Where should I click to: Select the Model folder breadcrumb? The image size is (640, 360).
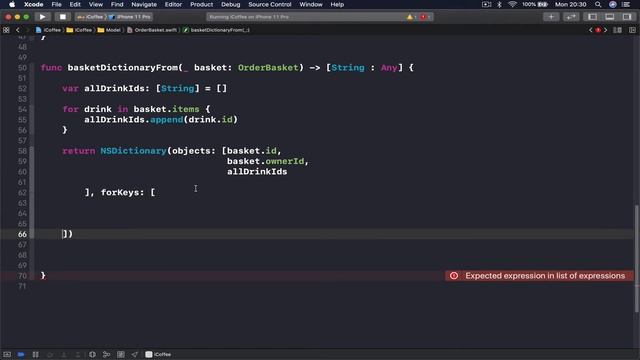(109, 30)
